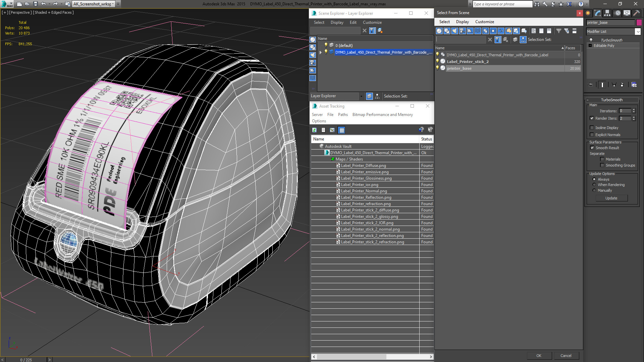Enable Explicit Normals checkbox

click(x=592, y=135)
